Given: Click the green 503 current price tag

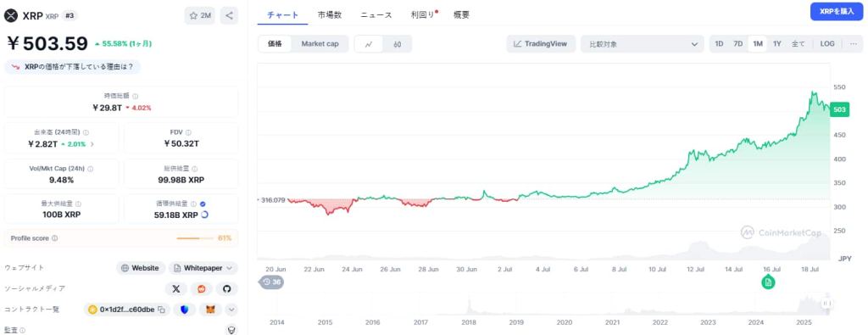Looking at the screenshot, I should 840,110.
